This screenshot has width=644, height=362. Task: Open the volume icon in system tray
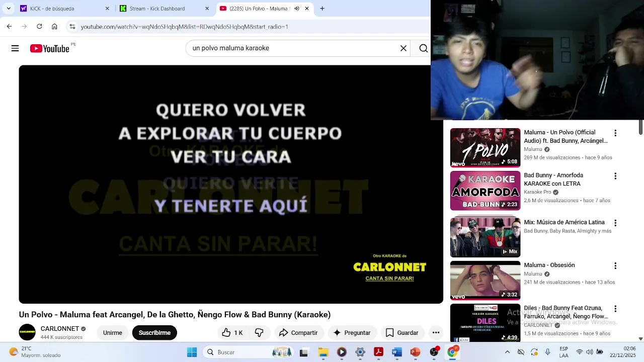(x=590, y=352)
